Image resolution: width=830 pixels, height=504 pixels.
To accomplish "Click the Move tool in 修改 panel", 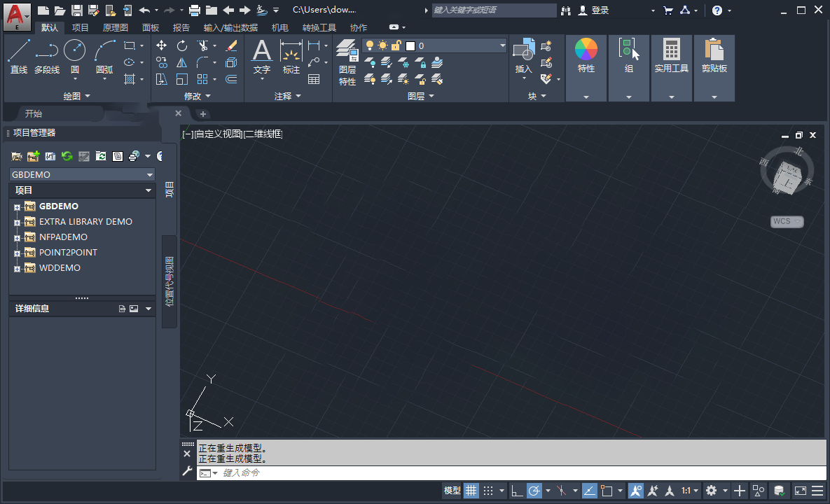I will pos(162,46).
